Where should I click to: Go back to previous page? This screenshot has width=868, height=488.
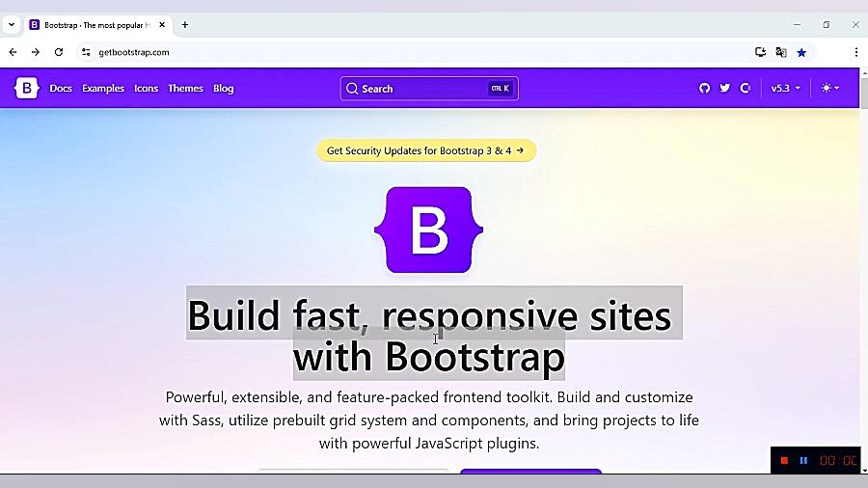pos(13,52)
